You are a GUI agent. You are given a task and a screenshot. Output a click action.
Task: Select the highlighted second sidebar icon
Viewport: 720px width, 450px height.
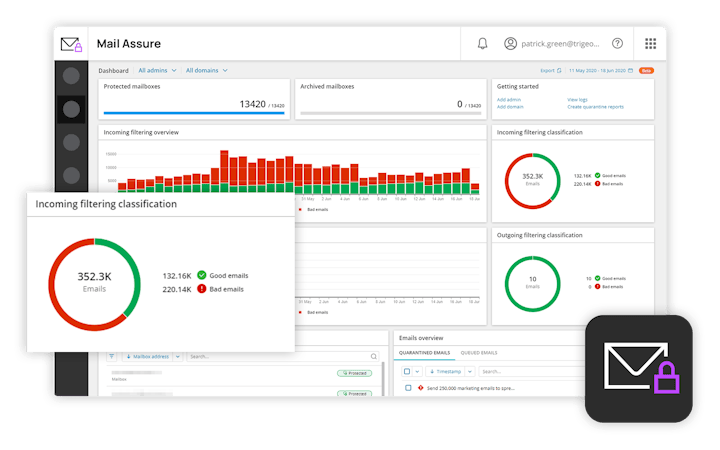(x=71, y=109)
